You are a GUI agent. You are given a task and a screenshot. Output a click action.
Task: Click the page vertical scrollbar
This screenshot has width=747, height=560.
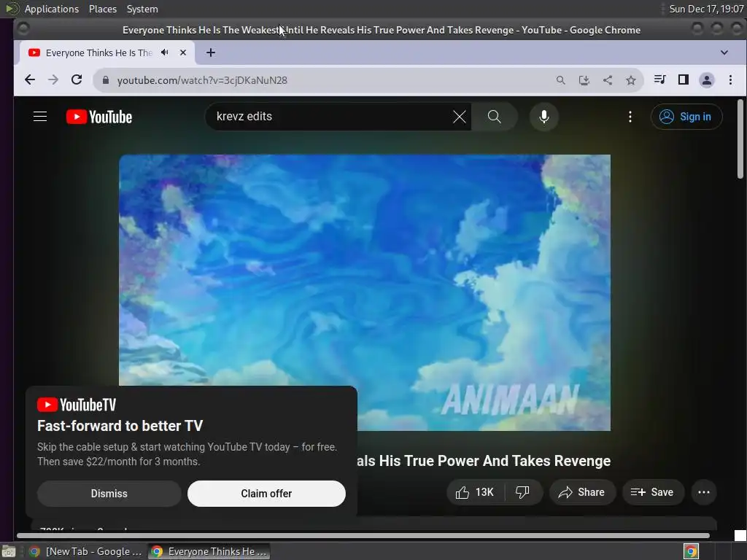pos(740,139)
